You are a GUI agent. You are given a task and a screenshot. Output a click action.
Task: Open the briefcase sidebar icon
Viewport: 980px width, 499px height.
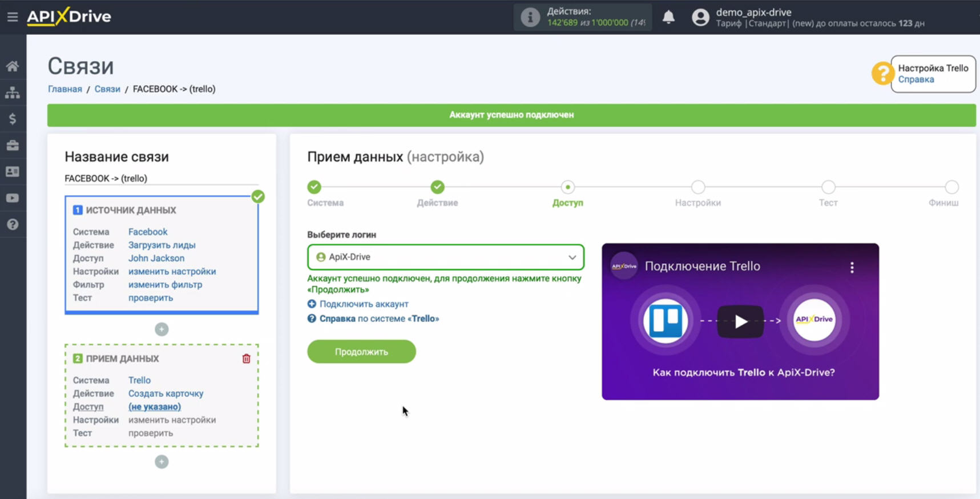coord(13,146)
